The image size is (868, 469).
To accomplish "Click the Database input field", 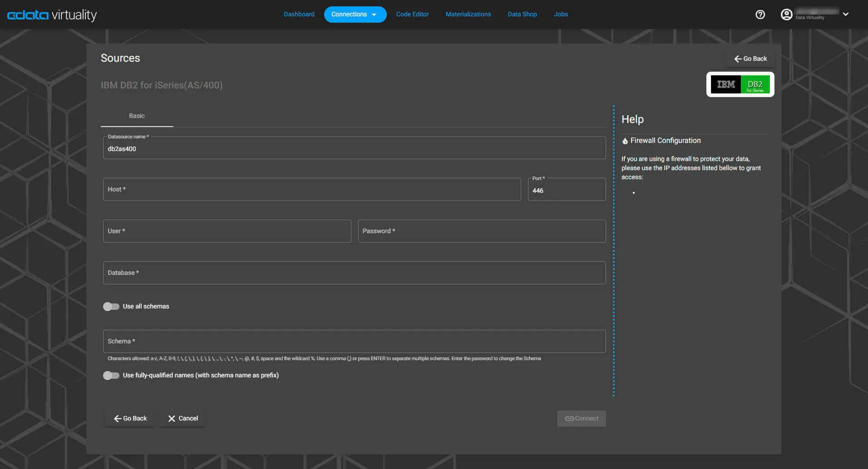I will [354, 273].
